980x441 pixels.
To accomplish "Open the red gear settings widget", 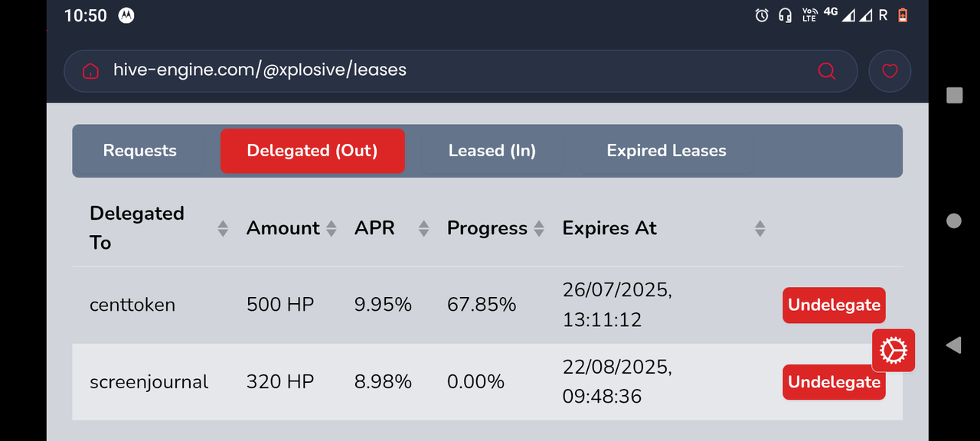I will pos(893,351).
